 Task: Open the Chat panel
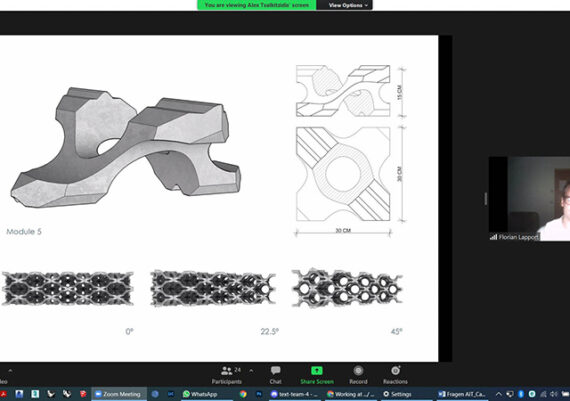276,375
